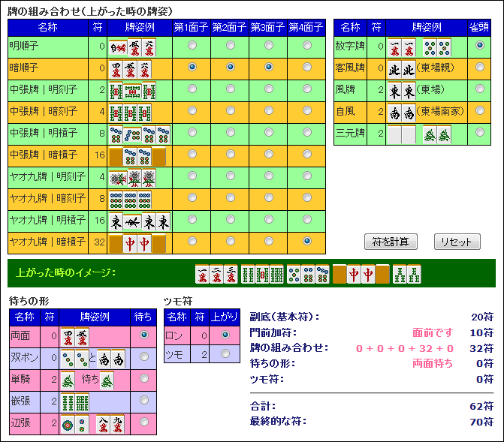Screen dimensions: 504x442
Task: Select ロン as the winning method
Action: tap(225, 335)
